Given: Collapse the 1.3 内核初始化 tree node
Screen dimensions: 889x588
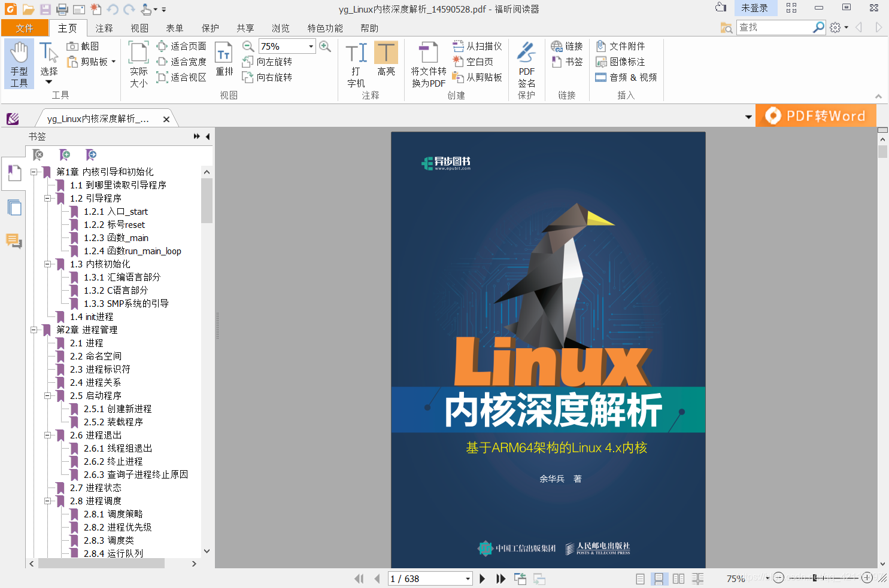Looking at the screenshot, I should [x=48, y=264].
